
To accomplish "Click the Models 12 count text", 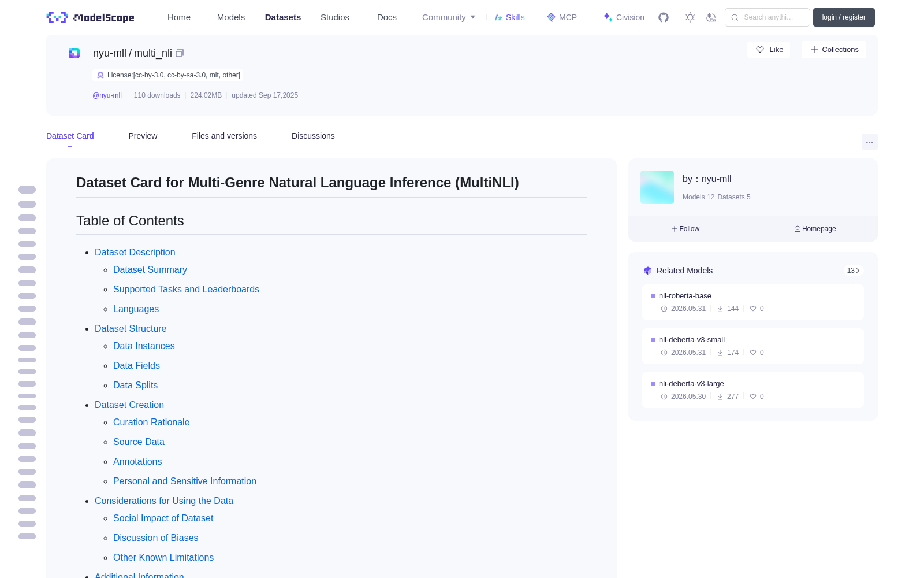I will click(x=698, y=197).
